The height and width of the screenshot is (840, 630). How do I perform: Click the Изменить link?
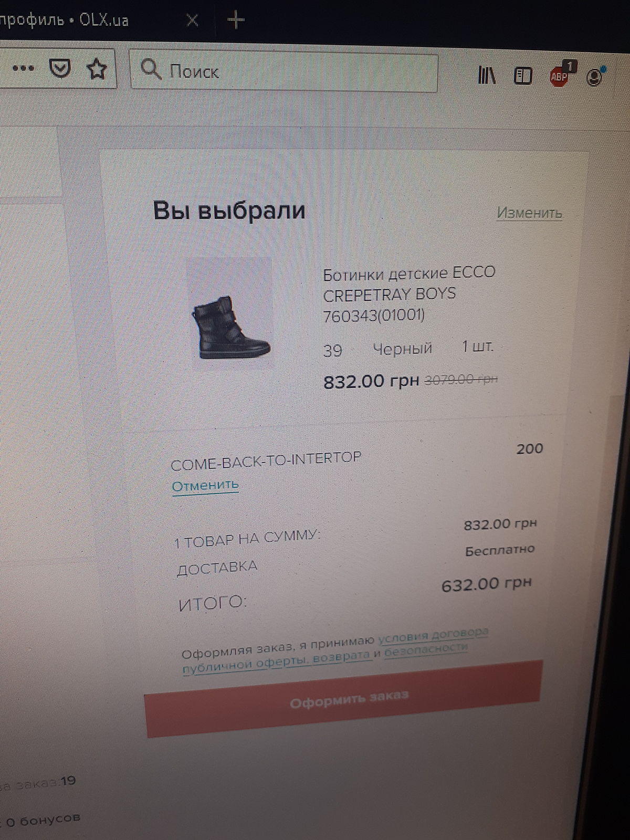(x=529, y=213)
